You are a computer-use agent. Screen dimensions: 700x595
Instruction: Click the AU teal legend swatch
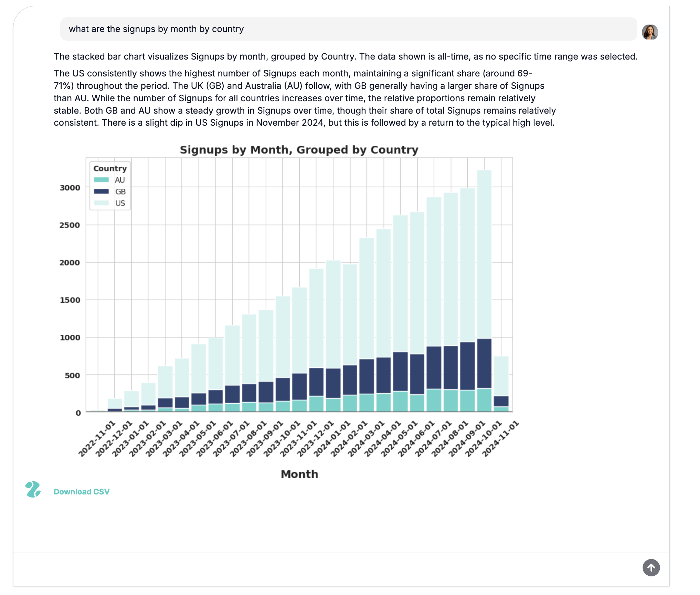point(101,180)
